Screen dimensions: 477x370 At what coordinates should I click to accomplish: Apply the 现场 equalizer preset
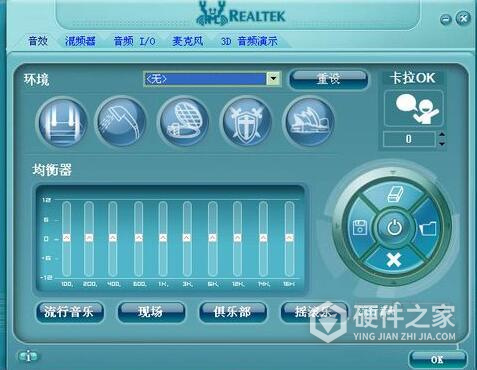pos(151,312)
